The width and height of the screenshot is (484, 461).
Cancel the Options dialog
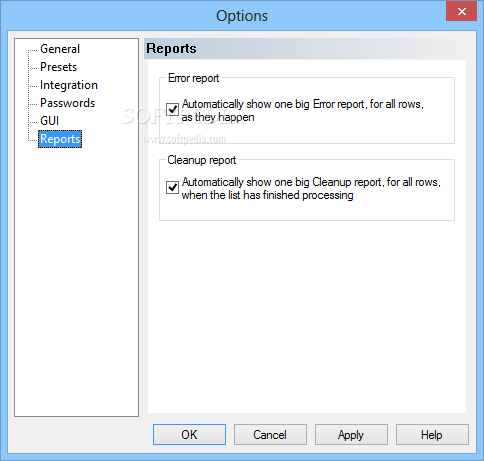(x=270, y=434)
